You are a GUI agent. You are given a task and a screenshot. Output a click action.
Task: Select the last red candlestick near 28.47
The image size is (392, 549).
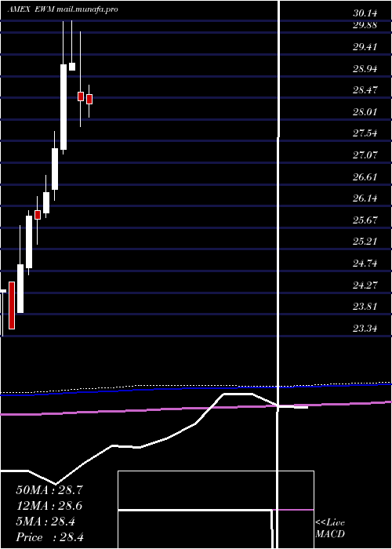89,99
